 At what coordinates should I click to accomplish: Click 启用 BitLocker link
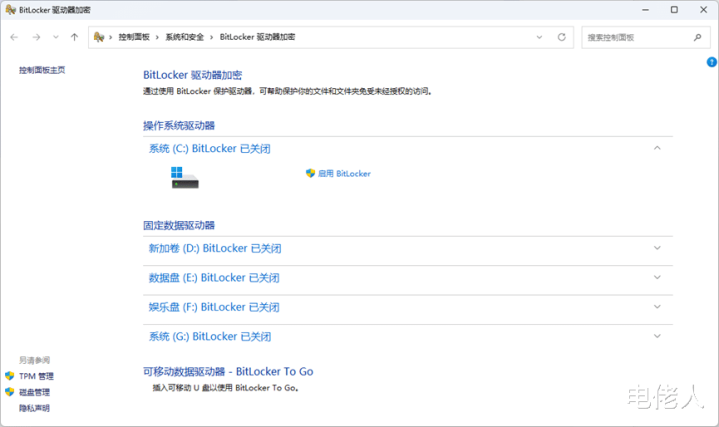pyautogui.click(x=344, y=173)
